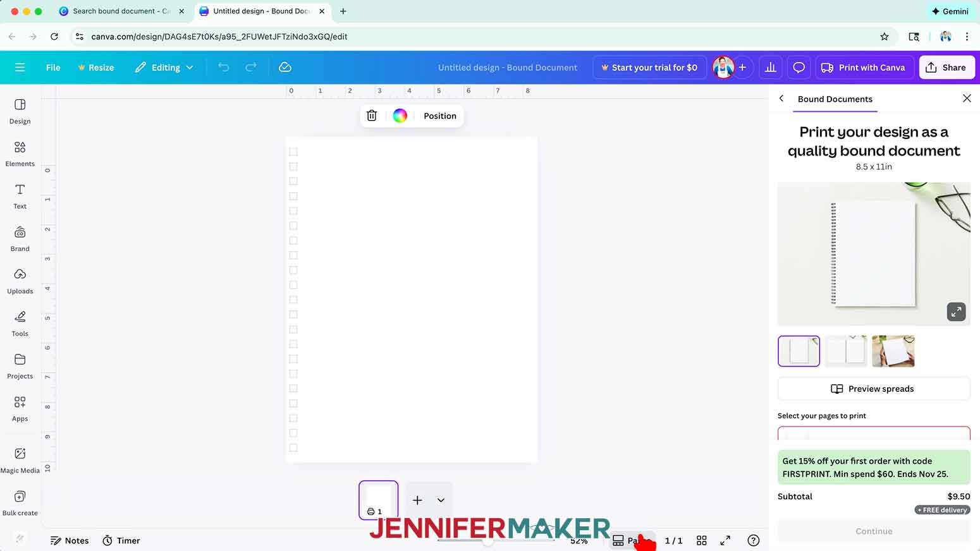Select third hand-held photo preview thumbnail

(893, 351)
